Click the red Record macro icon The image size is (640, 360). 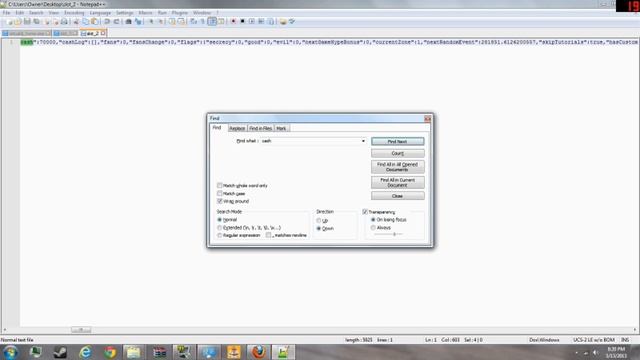pos(233,22)
